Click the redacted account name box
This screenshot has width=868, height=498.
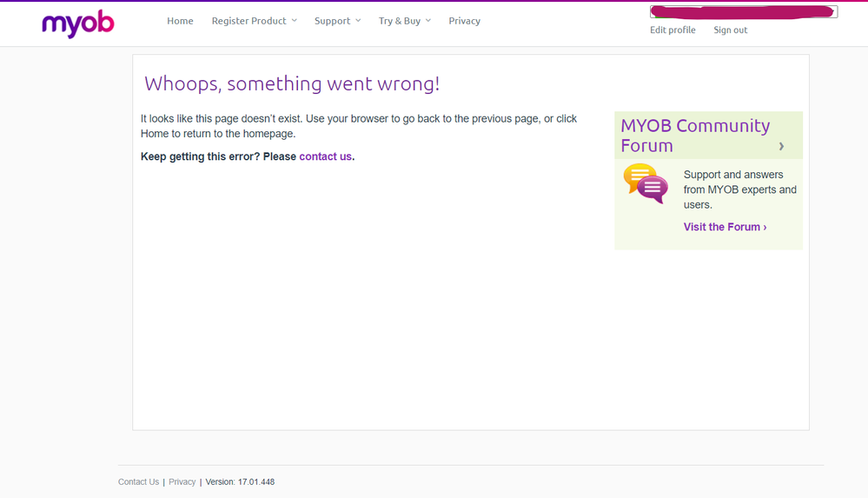(x=743, y=12)
